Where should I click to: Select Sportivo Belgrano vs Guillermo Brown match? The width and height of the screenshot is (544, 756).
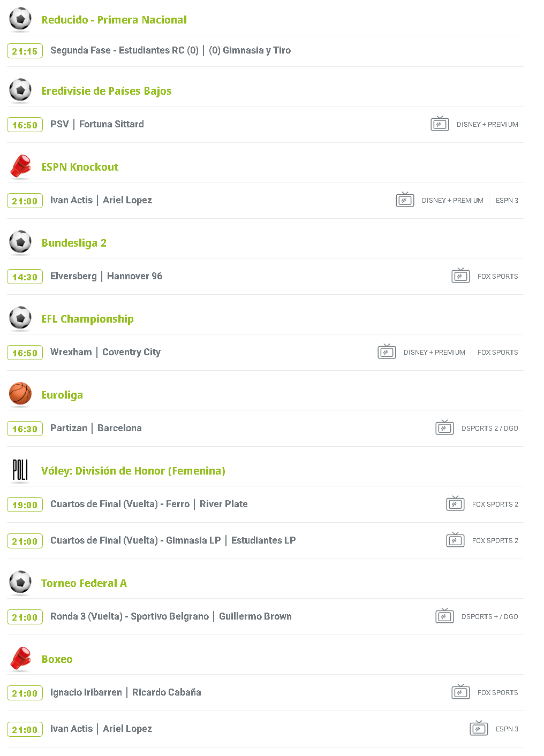171,616
